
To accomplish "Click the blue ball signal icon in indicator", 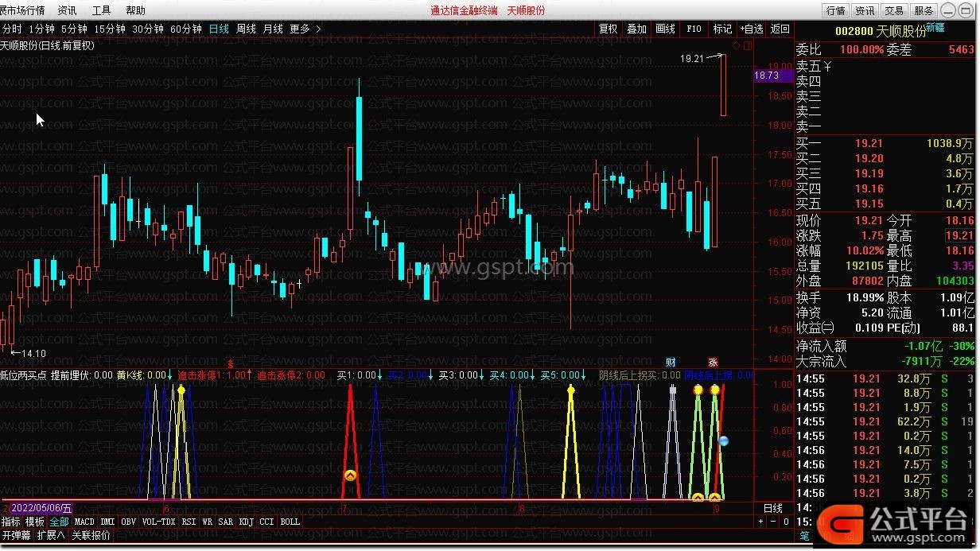I will [x=724, y=440].
